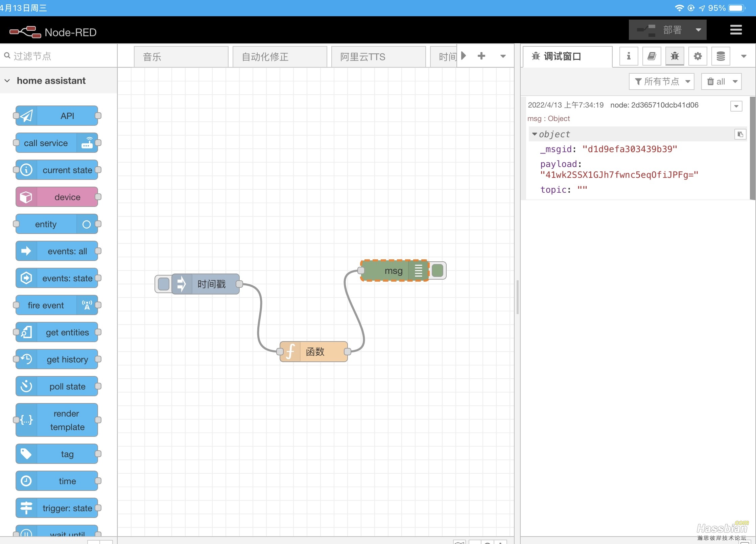Viewport: 756px width, 544px height.
Task: Trigger the 时间戳 inject node button
Action: (164, 284)
